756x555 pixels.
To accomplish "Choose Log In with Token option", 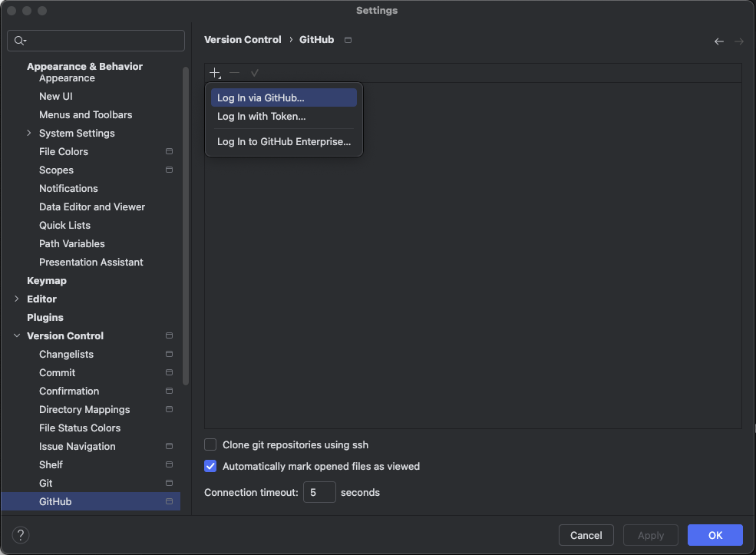I will pyautogui.click(x=262, y=117).
